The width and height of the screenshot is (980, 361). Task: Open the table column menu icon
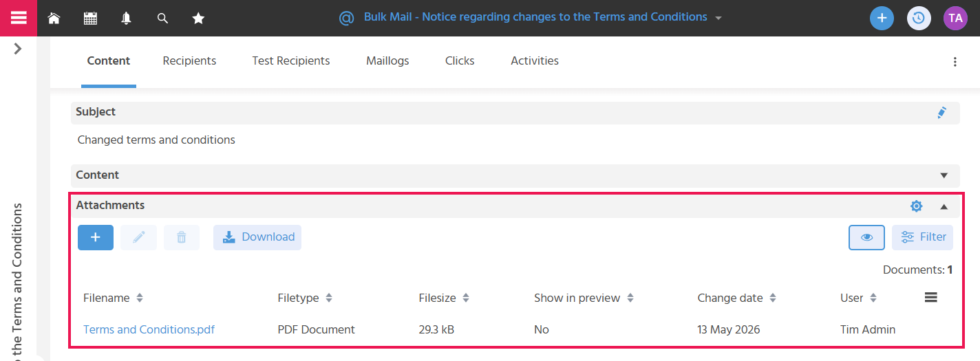930,297
